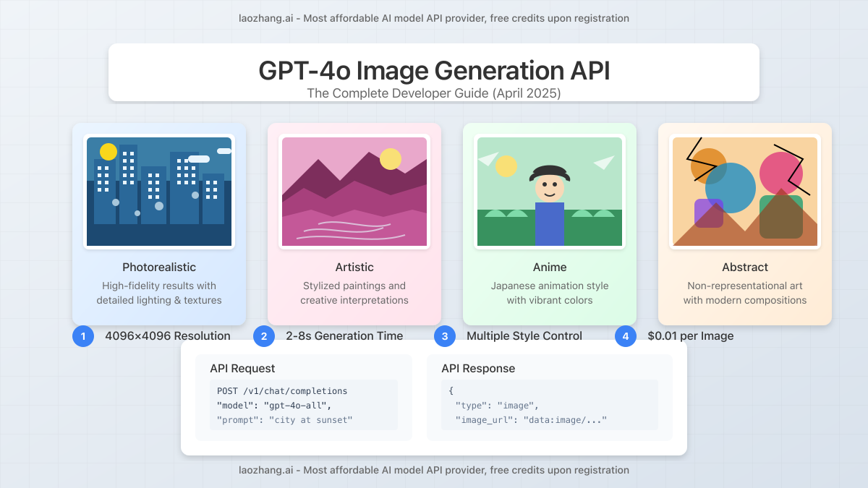Click the "model": "gpt-4o-all" code line
This screenshot has height=488, width=868.
point(274,406)
